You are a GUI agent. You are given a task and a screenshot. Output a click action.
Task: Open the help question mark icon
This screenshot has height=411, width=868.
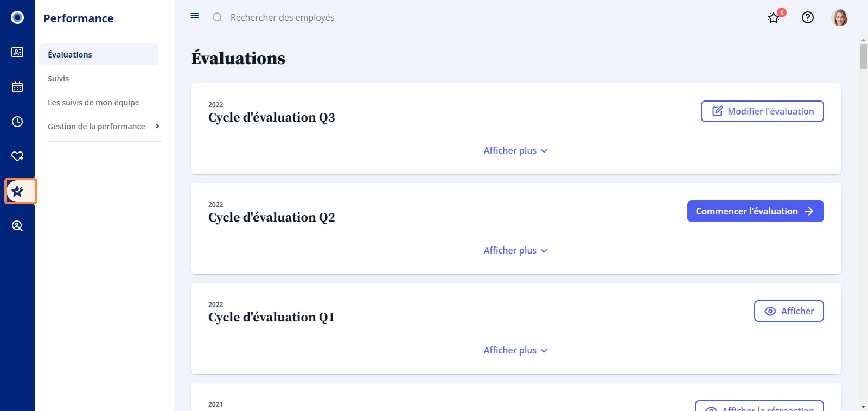click(807, 18)
